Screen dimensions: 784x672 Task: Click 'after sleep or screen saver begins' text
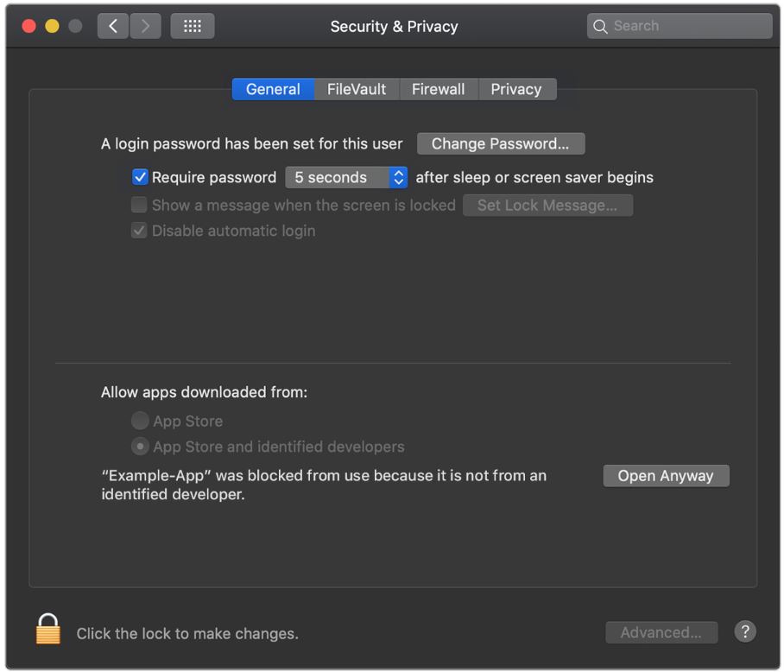pyautogui.click(x=534, y=177)
